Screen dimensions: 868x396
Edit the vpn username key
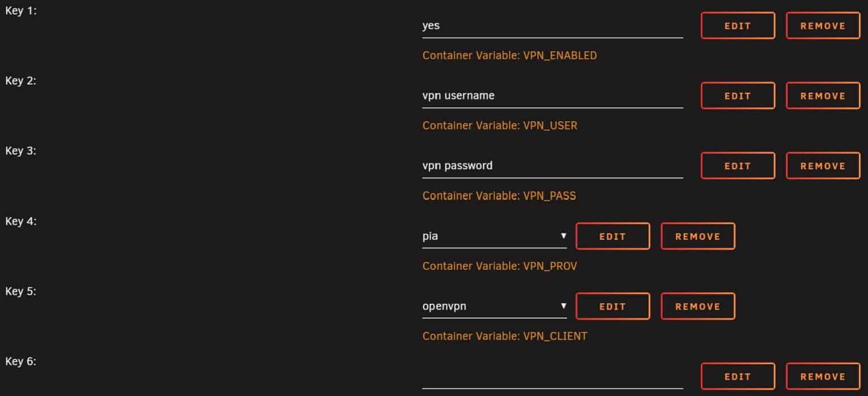tap(737, 96)
